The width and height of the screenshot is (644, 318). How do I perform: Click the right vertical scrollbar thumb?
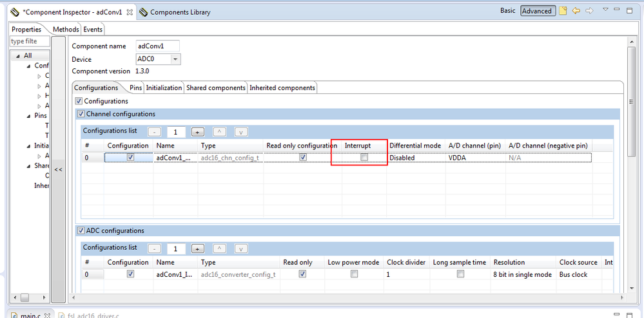pyautogui.click(x=632, y=102)
